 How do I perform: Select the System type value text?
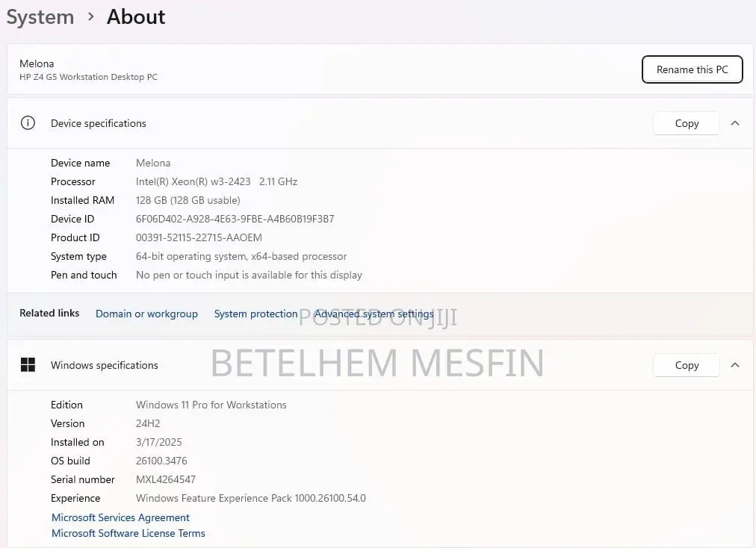click(x=241, y=256)
